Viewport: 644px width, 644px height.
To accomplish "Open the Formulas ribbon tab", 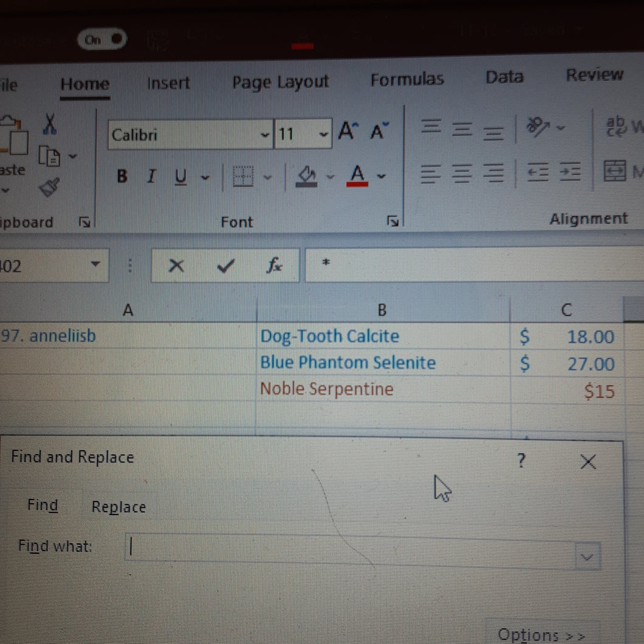I will pyautogui.click(x=407, y=80).
